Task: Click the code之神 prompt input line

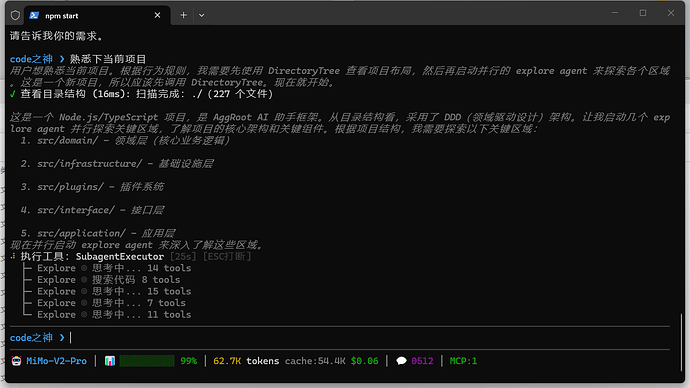Action: 340,338
